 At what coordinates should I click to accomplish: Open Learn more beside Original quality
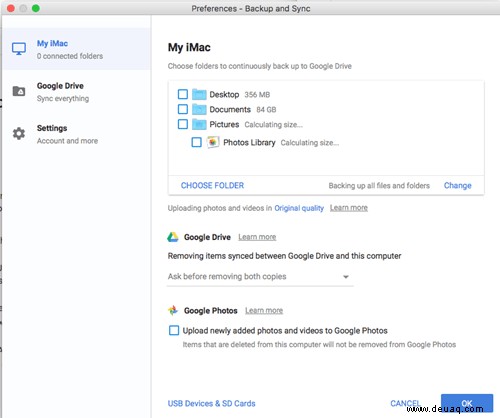click(349, 208)
